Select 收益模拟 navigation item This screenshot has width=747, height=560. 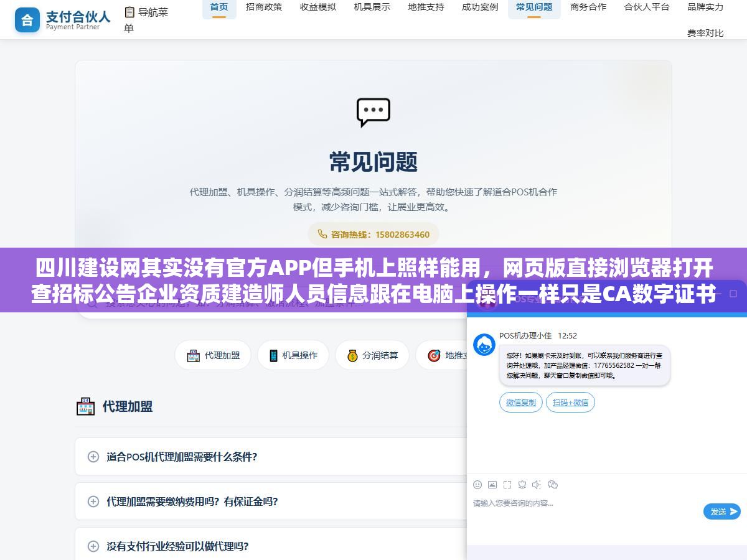pos(318,7)
